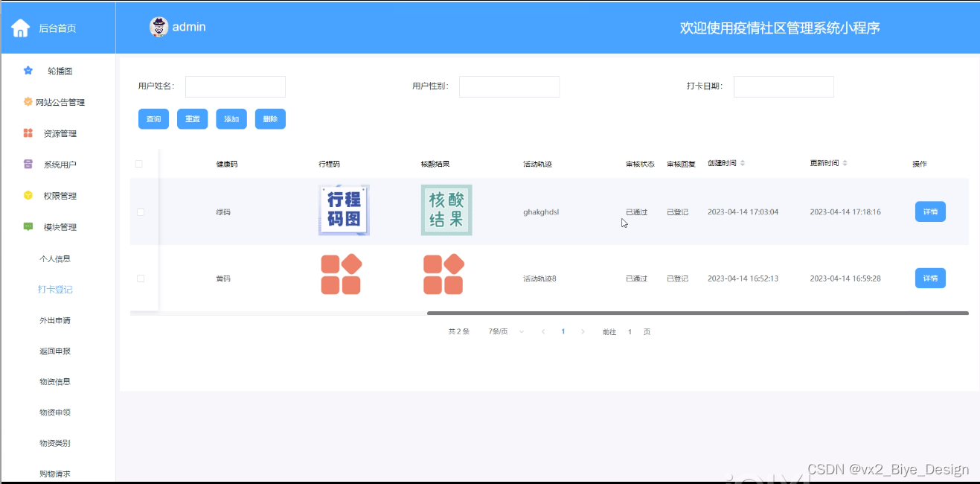Click the 行程码 placeholder image in the 黄码 row
Viewport: 980px width, 484px height.
(x=342, y=275)
